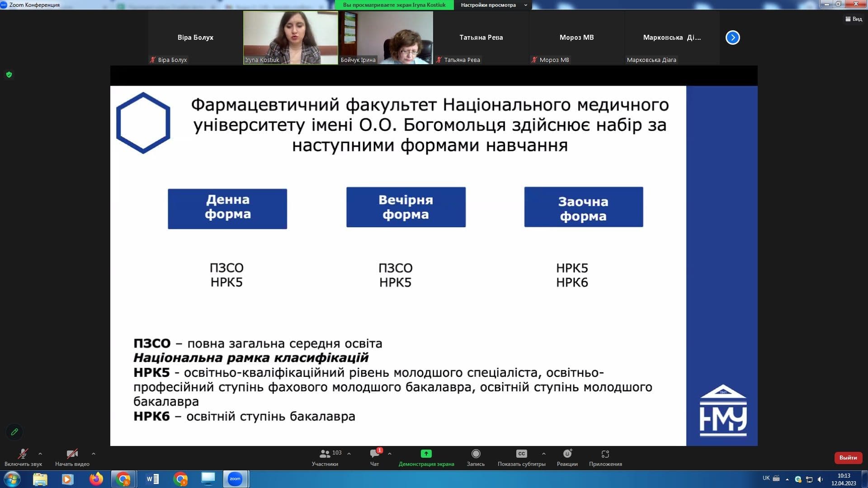The width and height of the screenshot is (868, 488).
Task: Start camera with Начать видео
Action: click(72, 458)
